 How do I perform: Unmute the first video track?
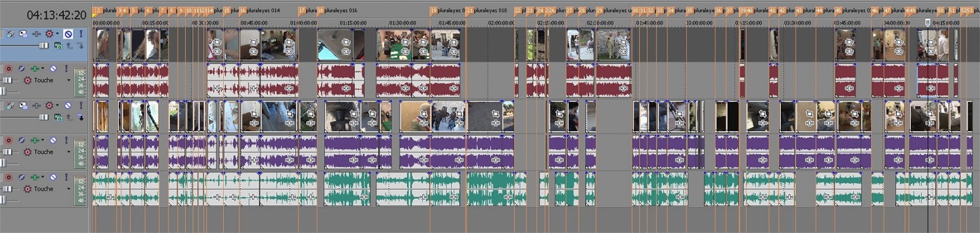click(68, 34)
